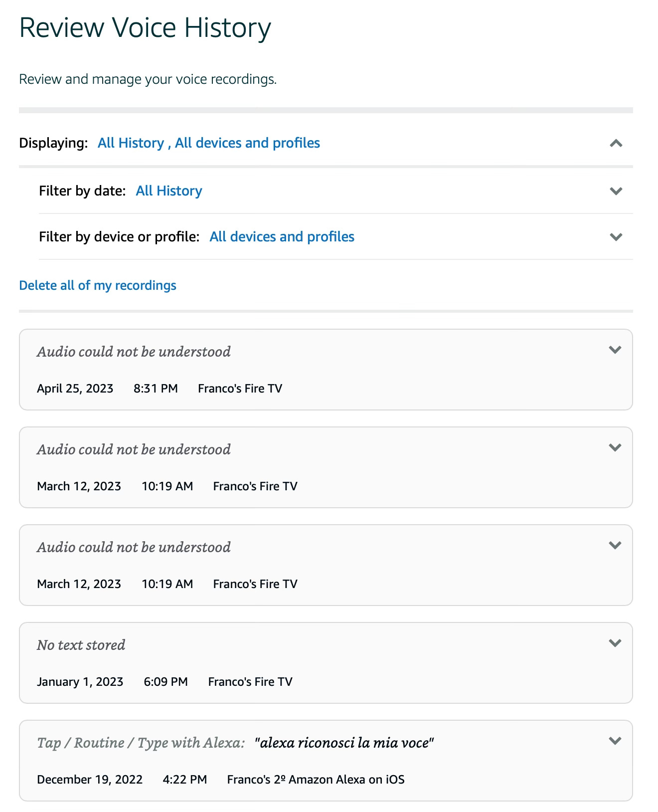Select Franco's 2º Amazon Alexa on iOS entry

[x=316, y=780]
